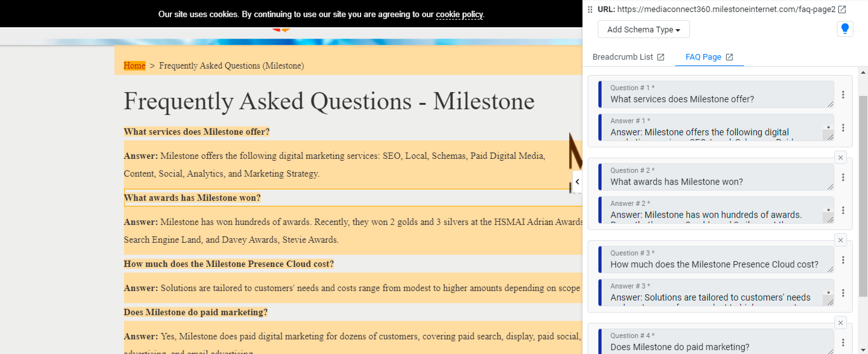Open options menu for Answer # 1

843,128
